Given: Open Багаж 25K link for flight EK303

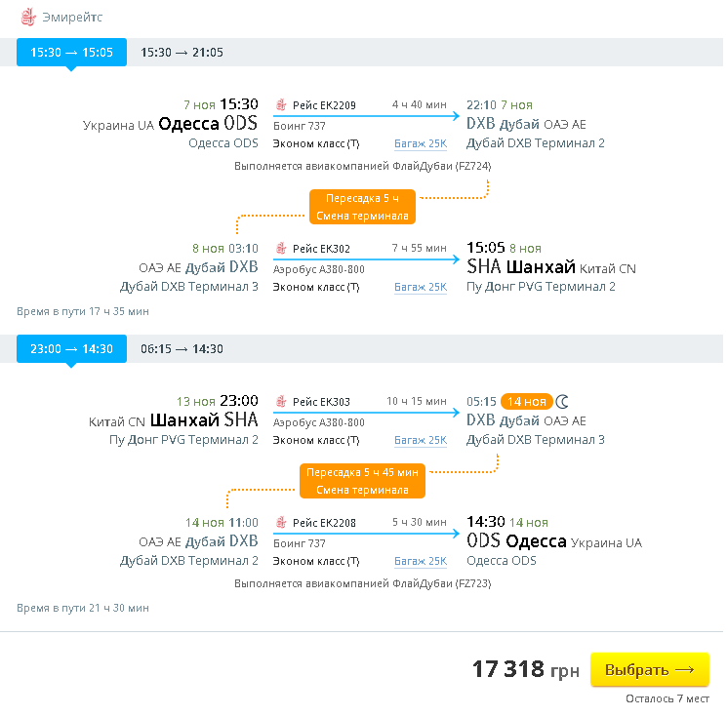Looking at the screenshot, I should tap(421, 440).
